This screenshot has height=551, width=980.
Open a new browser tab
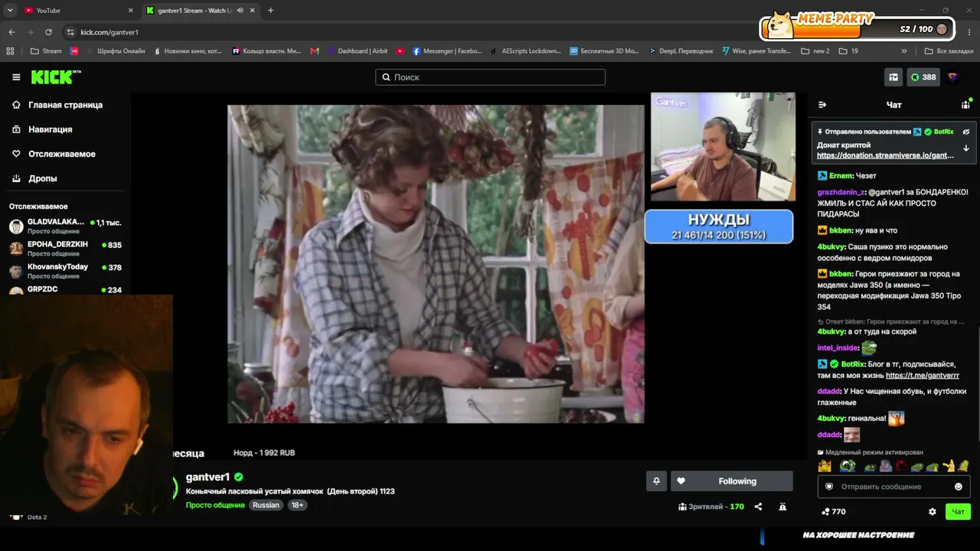click(x=270, y=11)
